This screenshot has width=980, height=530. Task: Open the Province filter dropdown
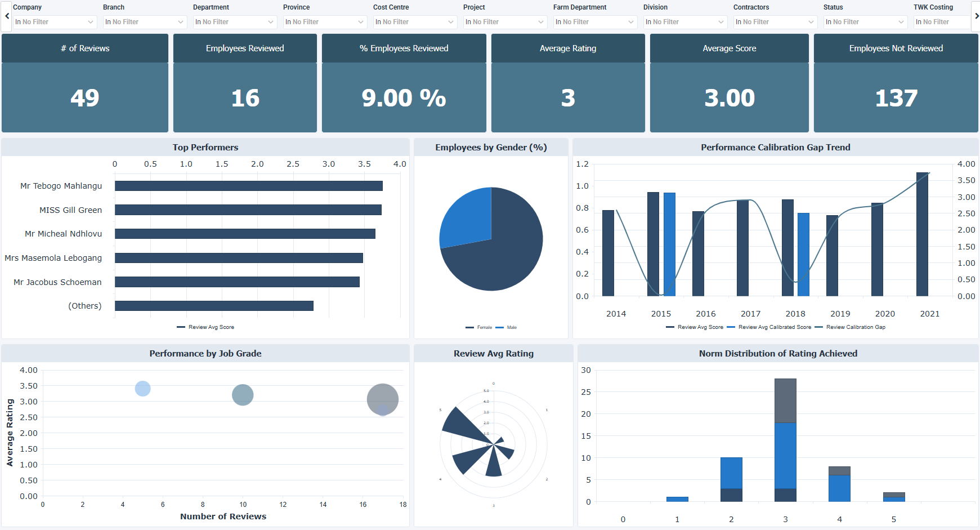tap(325, 22)
